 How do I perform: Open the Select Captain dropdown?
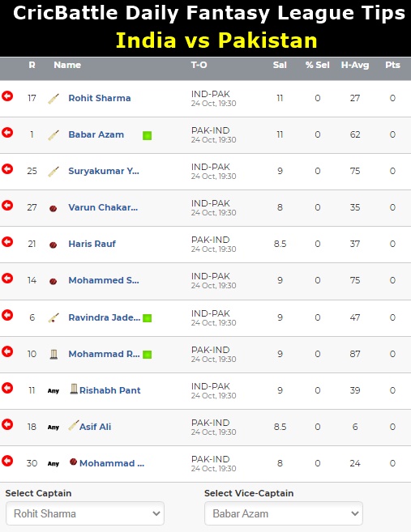85,513
